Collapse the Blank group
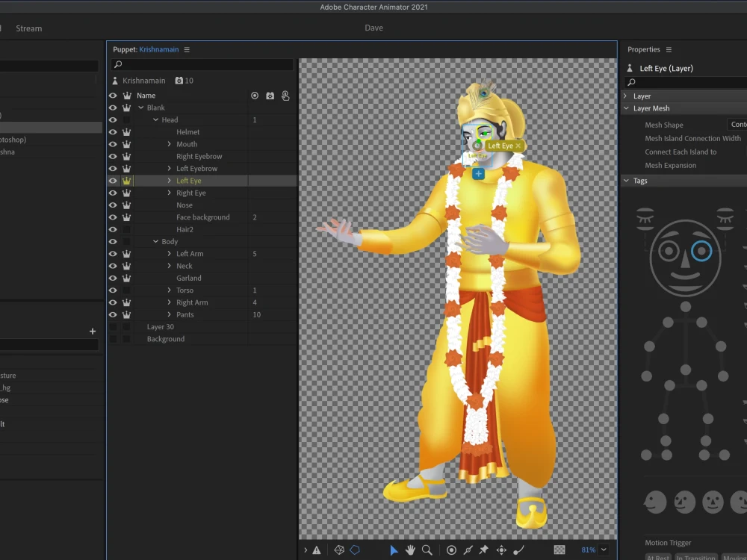This screenshot has height=560, width=747. point(141,108)
